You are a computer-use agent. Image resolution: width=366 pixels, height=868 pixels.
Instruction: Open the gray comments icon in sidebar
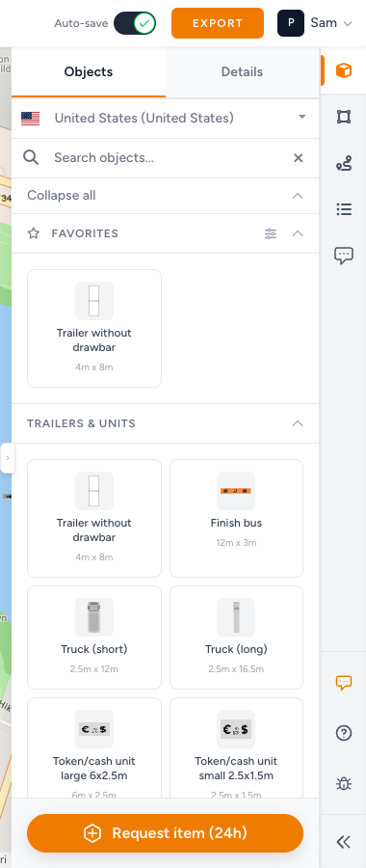(343, 256)
